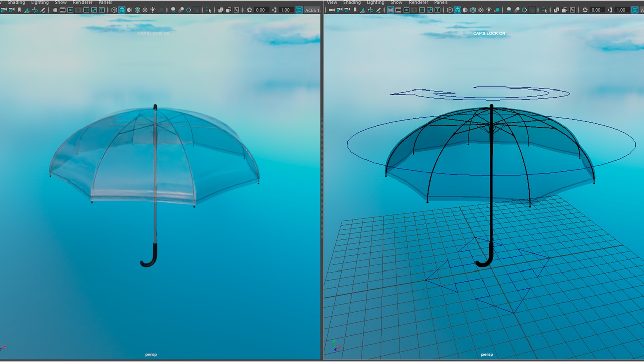Open Renderer menu in right panel
644x362 pixels.
(x=418, y=2)
